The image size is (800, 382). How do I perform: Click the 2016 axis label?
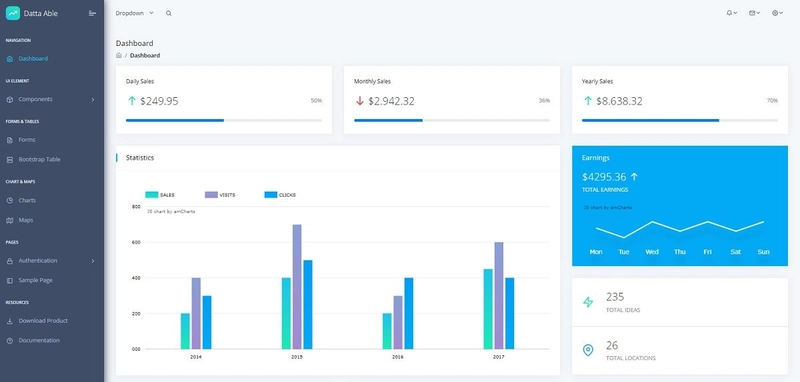coord(398,357)
